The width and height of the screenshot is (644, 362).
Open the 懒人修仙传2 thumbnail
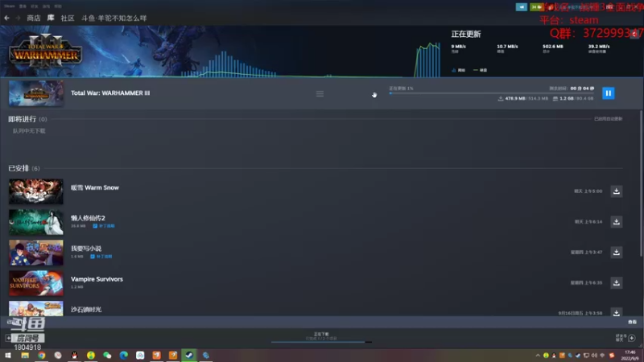pos(36,222)
